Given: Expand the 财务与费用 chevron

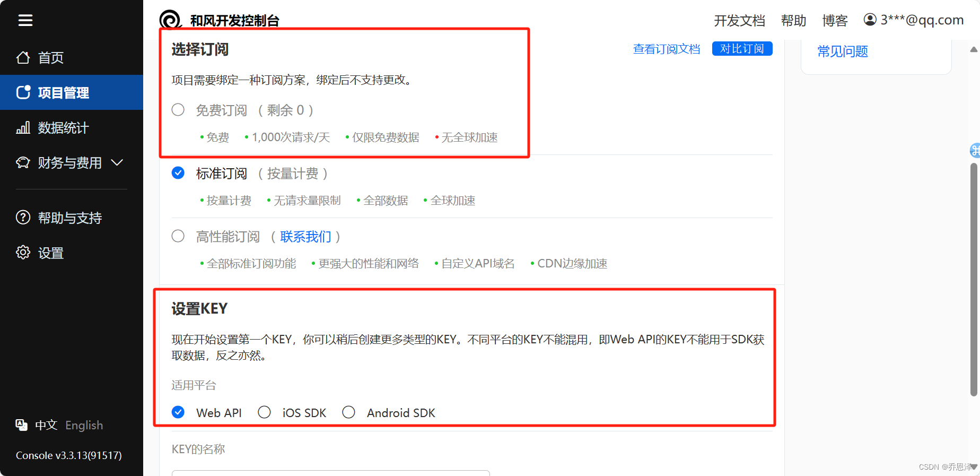Looking at the screenshot, I should pos(117,162).
